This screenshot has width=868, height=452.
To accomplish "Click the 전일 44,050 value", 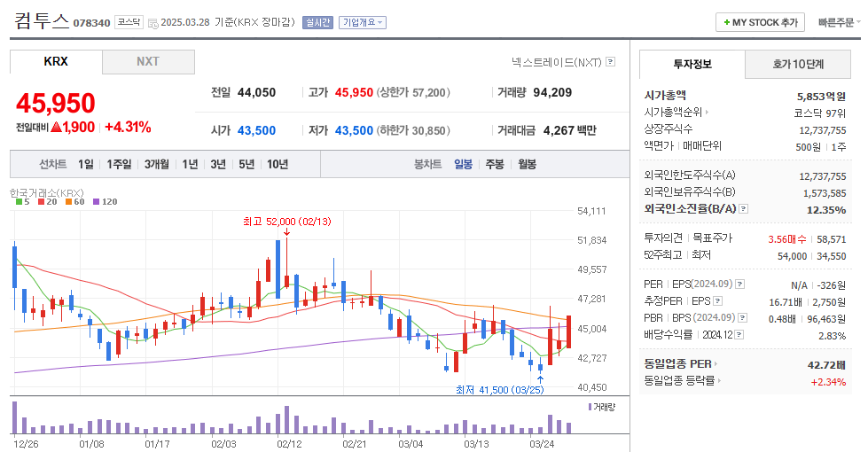I will click(256, 92).
